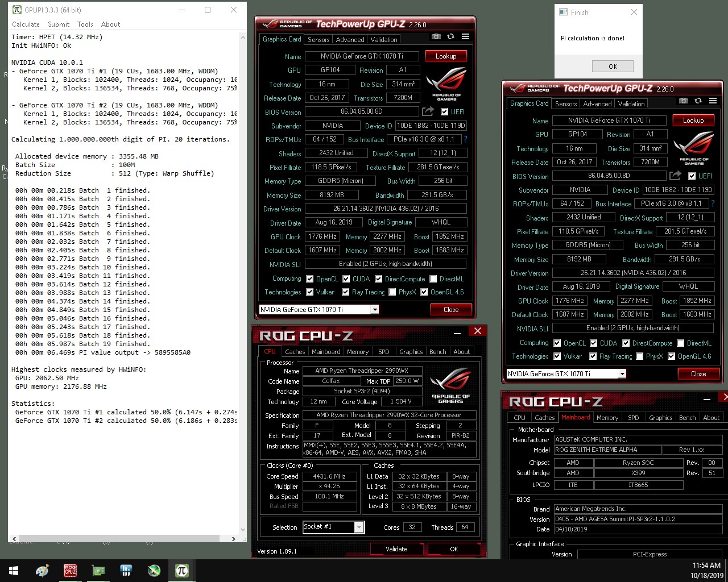Click the Core Speed value 4431.6 MHz in CPU-Z

pos(329,476)
